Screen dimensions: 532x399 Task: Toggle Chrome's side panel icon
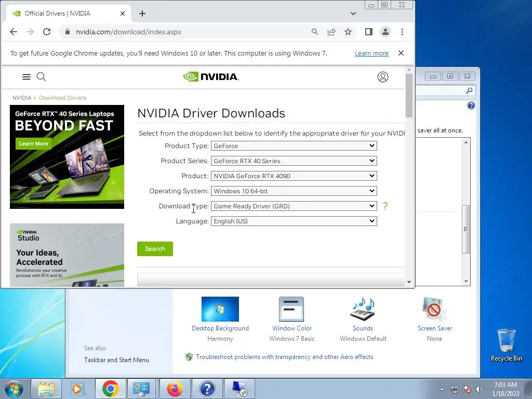pyautogui.click(x=369, y=32)
